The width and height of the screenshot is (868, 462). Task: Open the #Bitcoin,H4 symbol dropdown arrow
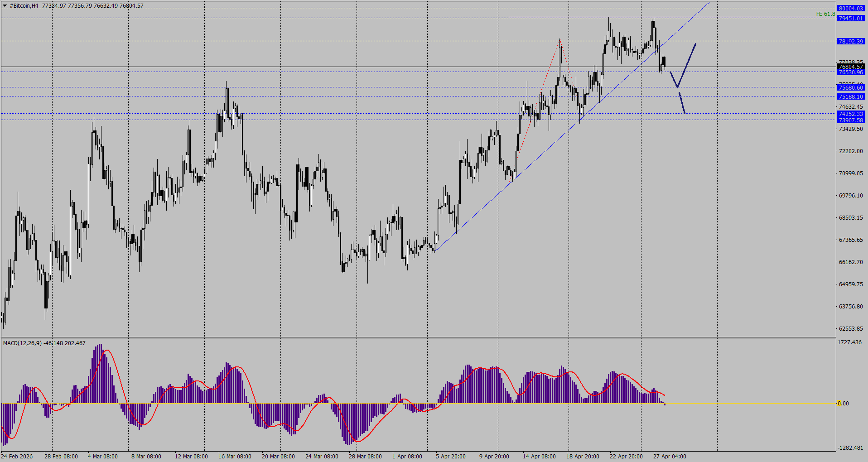click(5, 6)
